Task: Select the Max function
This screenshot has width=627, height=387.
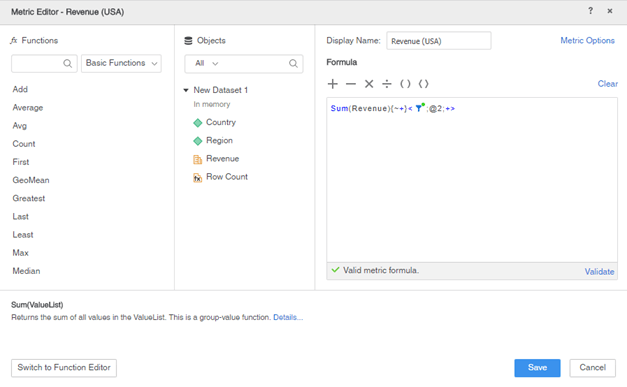Action: [20, 253]
